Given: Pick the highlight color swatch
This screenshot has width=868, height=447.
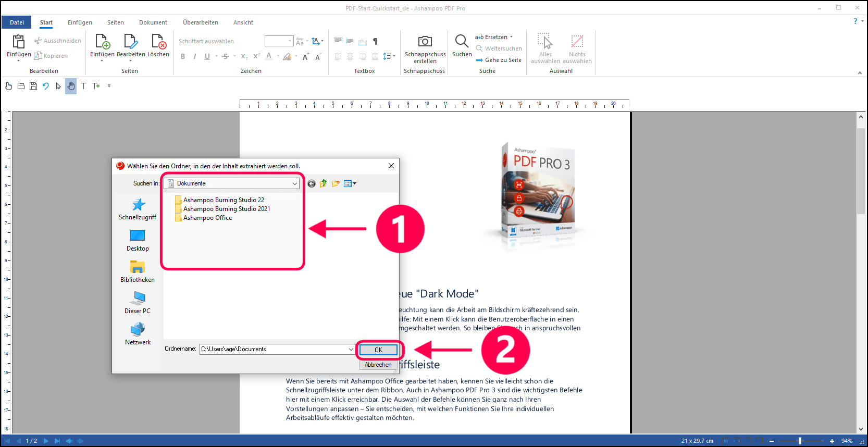Looking at the screenshot, I should tap(287, 56).
